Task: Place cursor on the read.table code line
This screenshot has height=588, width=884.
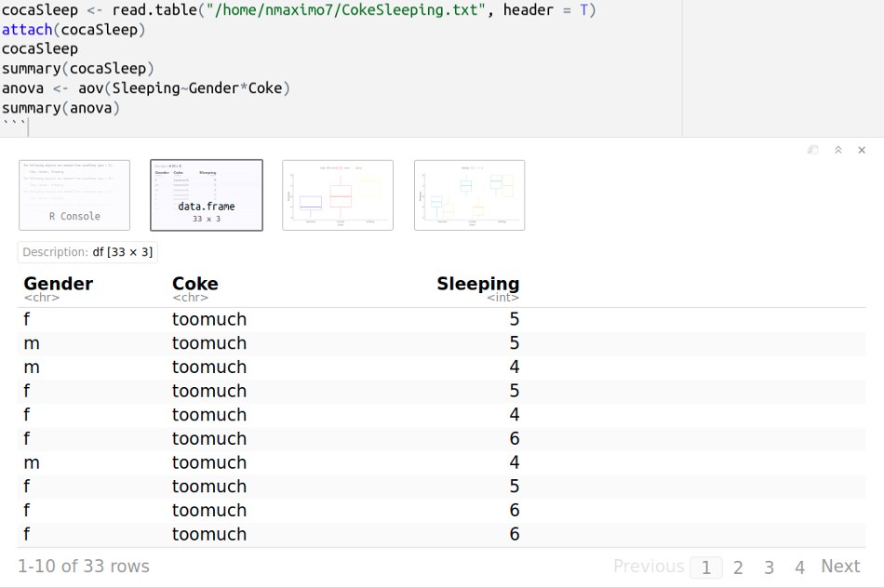Action: (298, 10)
